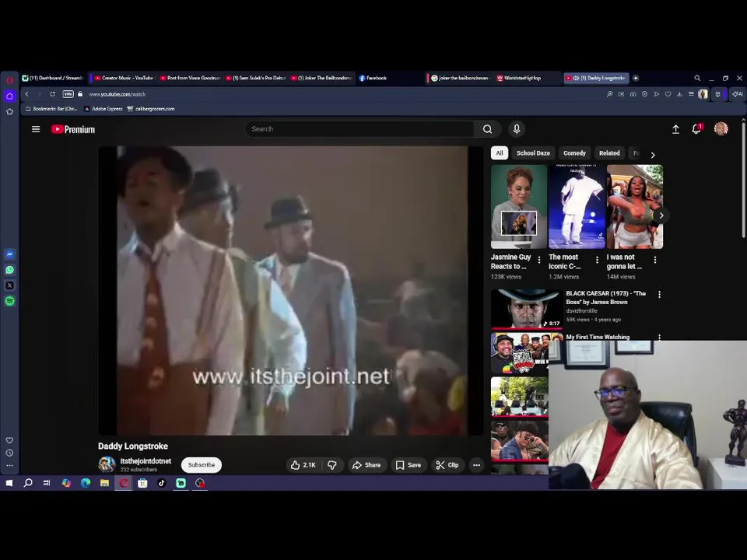This screenshot has height=560, width=747.
Task: Switch to Sam Sulek's Pro Debut tab
Action: 256,78
